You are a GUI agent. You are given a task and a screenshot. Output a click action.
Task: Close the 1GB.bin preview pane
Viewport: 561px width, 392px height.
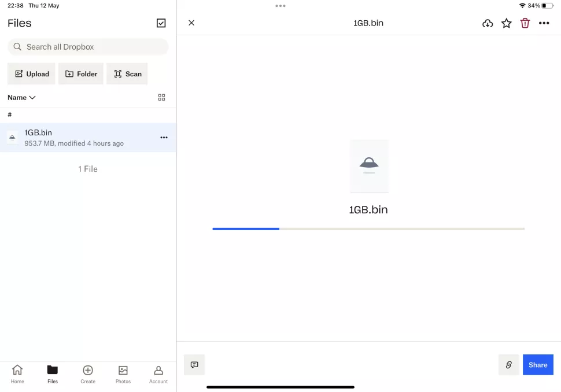click(191, 23)
